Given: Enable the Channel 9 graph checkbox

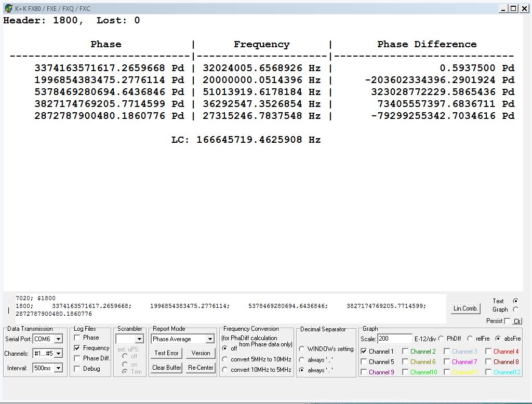Looking at the screenshot, I should 364,372.
